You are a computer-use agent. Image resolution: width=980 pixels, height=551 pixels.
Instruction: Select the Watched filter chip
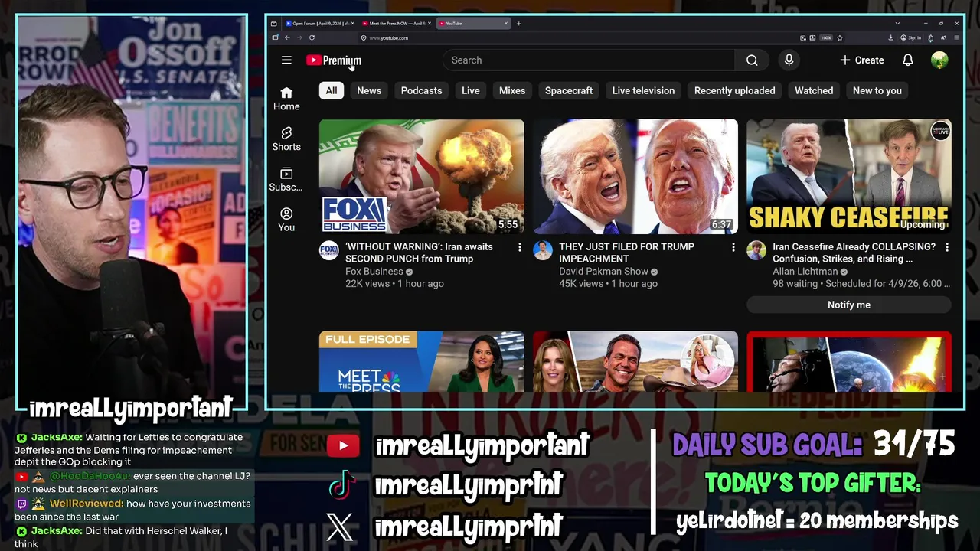pos(814,90)
